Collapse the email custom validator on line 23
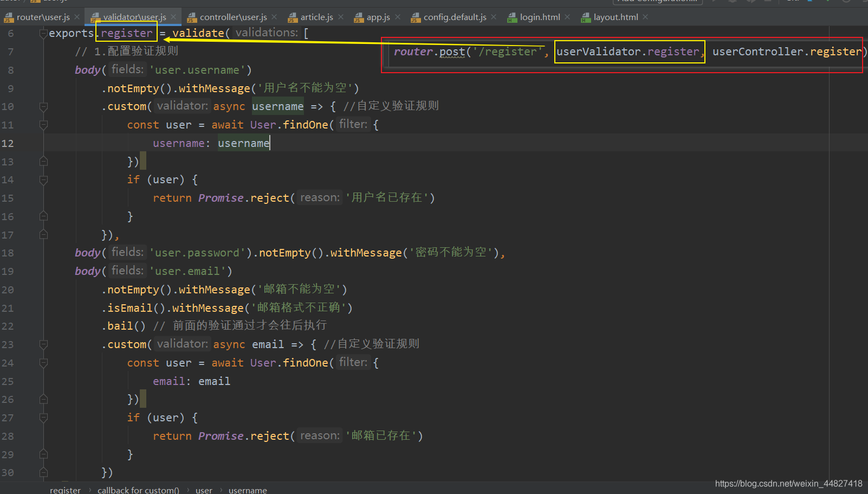The image size is (868, 494). click(x=44, y=345)
